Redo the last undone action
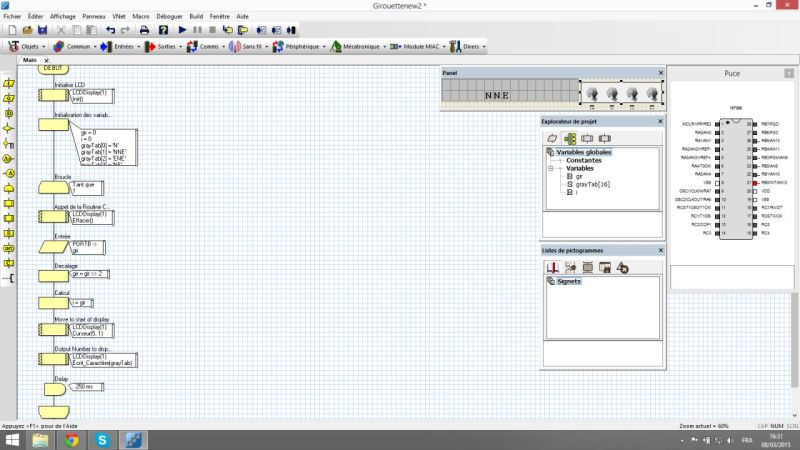Image resolution: width=800 pixels, height=450 pixels. pos(126,31)
